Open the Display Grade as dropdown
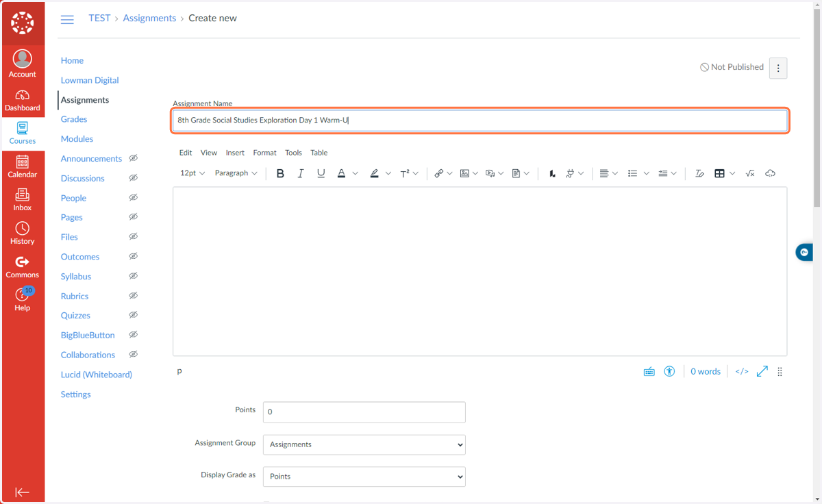The height and width of the screenshot is (504, 822). click(x=364, y=476)
